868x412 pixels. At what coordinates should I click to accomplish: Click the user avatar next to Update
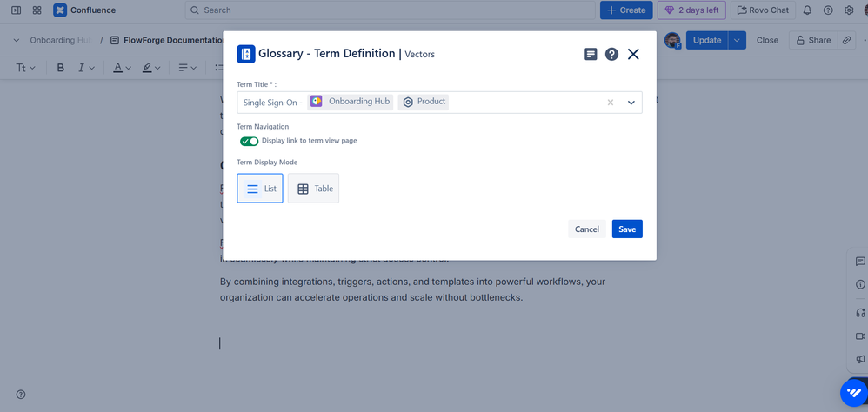tap(672, 40)
